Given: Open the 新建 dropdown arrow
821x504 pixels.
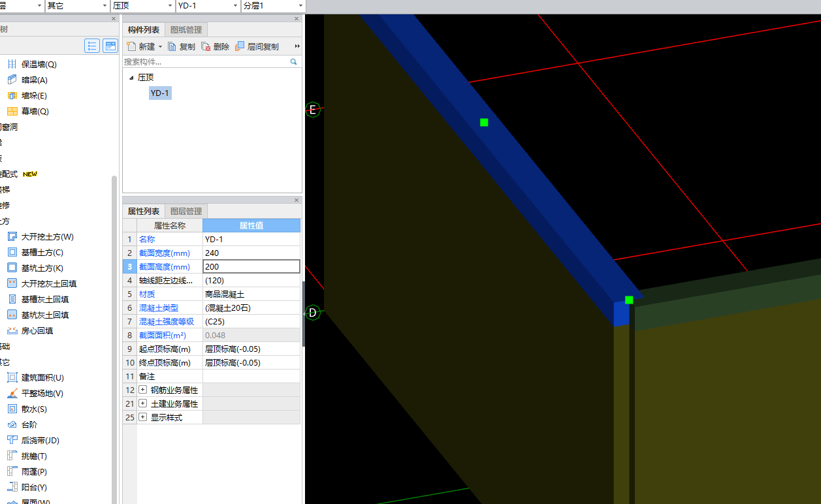Looking at the screenshot, I should 160,47.
